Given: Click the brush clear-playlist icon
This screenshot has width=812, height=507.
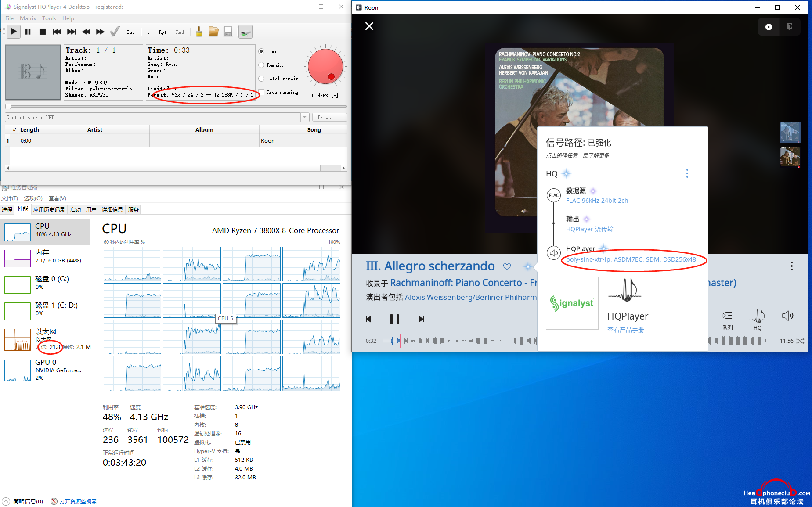Looking at the screenshot, I should (199, 32).
